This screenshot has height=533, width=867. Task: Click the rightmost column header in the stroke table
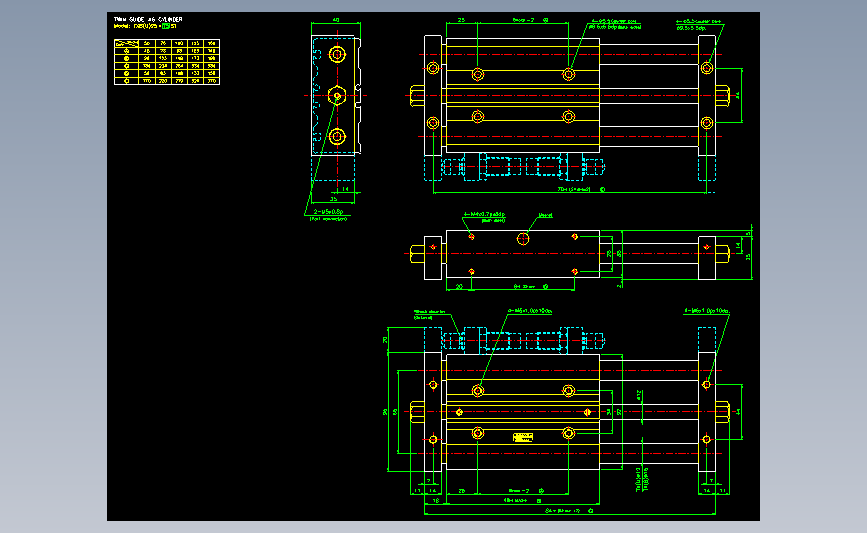click(x=211, y=43)
